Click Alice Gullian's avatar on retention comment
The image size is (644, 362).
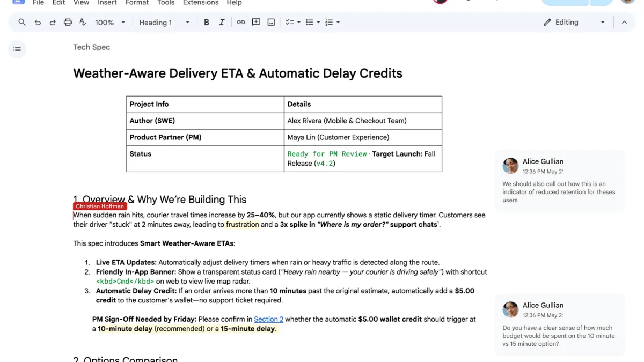[510, 166]
